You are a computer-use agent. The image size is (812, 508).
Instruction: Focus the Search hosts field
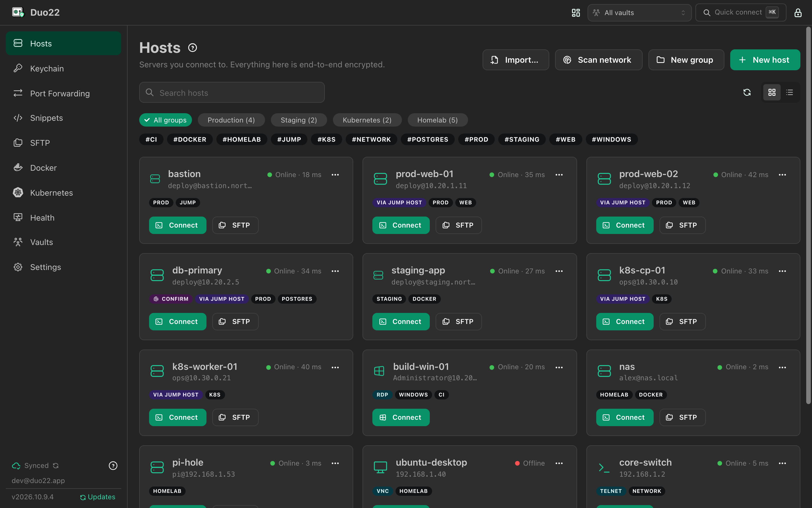pos(232,92)
